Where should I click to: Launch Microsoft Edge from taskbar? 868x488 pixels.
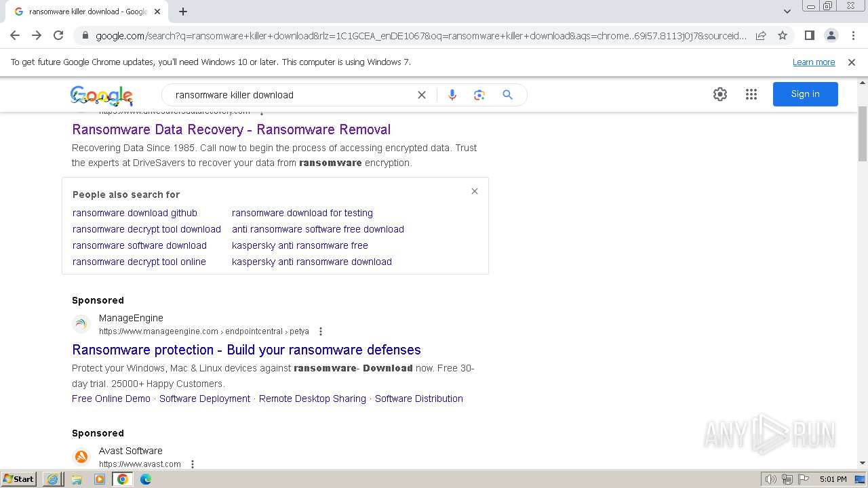coord(146,479)
